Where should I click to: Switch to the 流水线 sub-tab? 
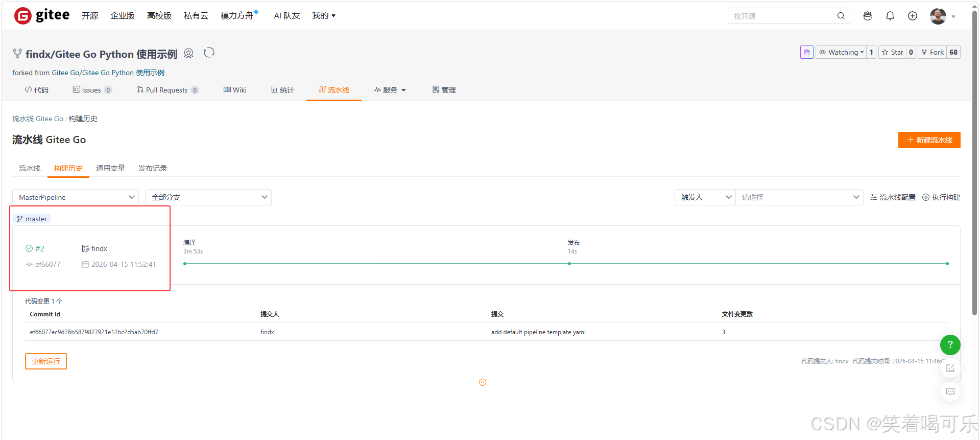click(30, 168)
